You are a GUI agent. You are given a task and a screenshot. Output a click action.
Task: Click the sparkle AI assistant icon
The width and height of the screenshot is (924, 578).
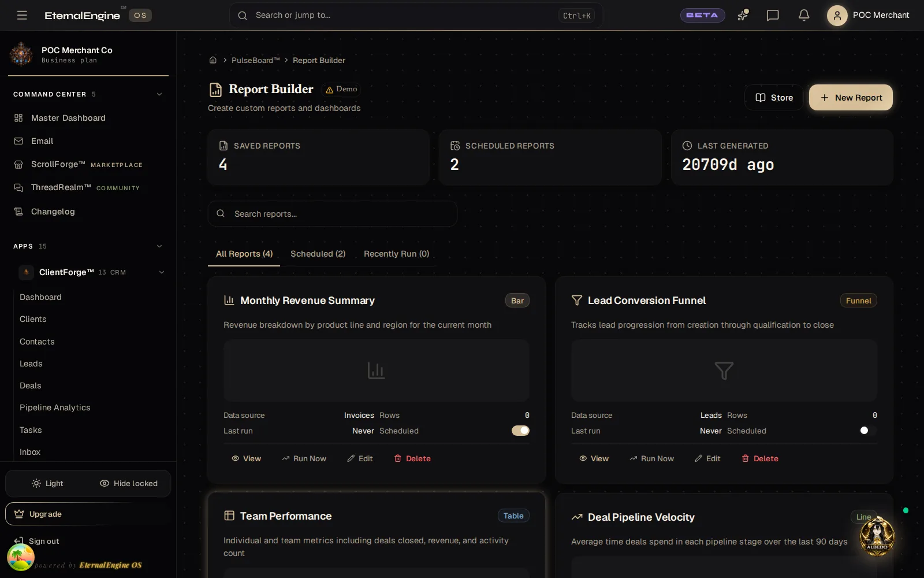tap(743, 15)
